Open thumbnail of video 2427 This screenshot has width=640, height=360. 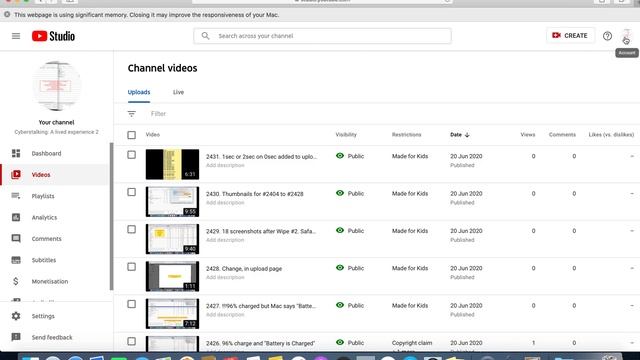click(172, 314)
